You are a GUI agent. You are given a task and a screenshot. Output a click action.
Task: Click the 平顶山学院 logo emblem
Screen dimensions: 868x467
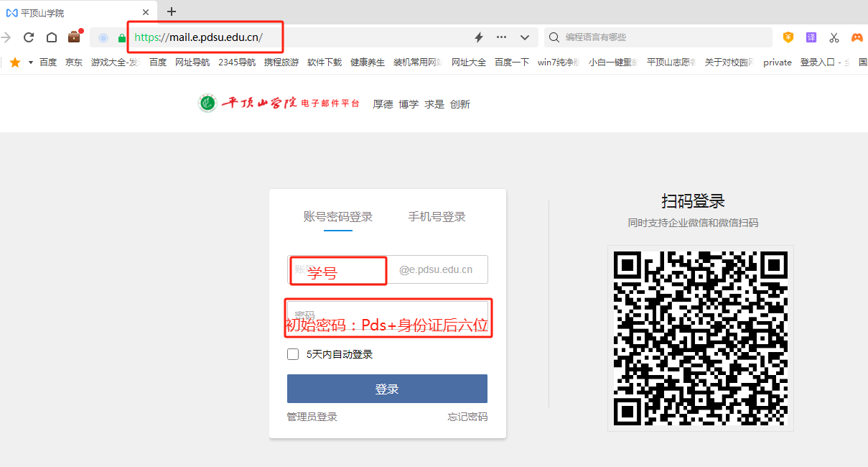point(207,103)
